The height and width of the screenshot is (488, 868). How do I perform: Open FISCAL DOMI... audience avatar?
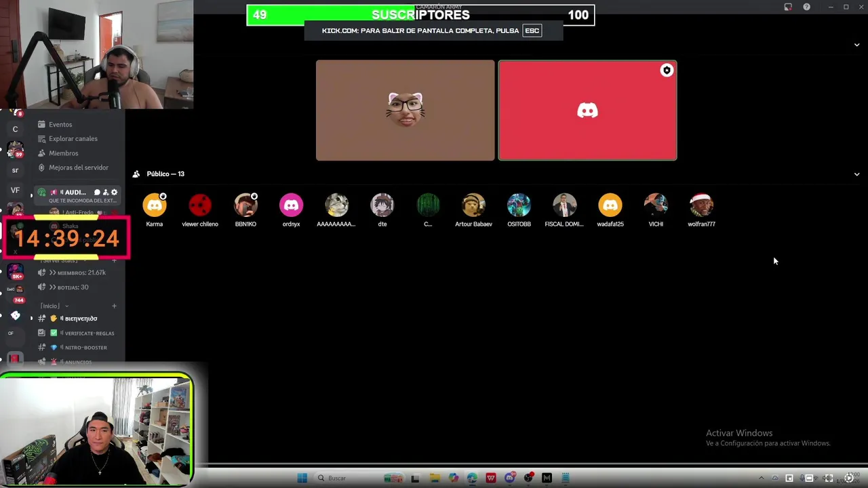[564, 205]
